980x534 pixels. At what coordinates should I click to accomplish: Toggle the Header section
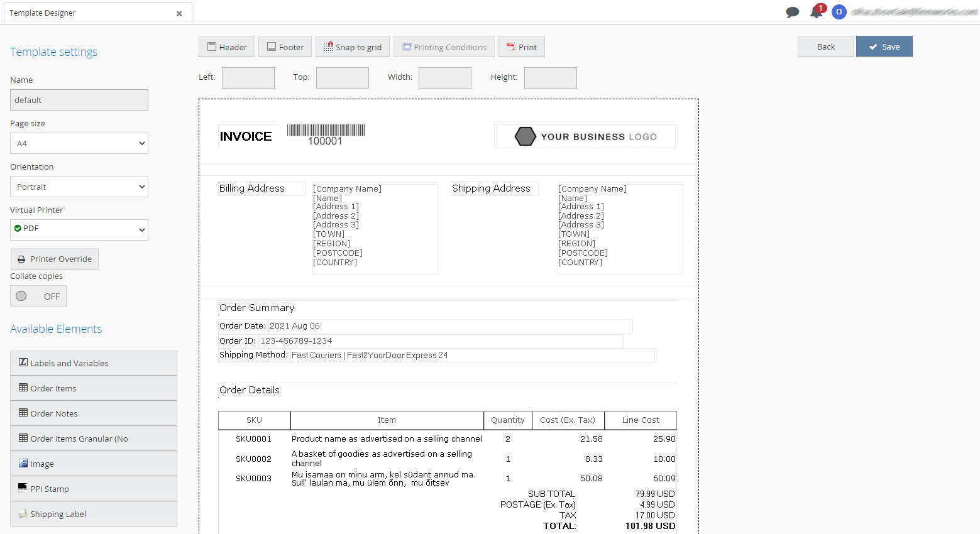point(227,47)
